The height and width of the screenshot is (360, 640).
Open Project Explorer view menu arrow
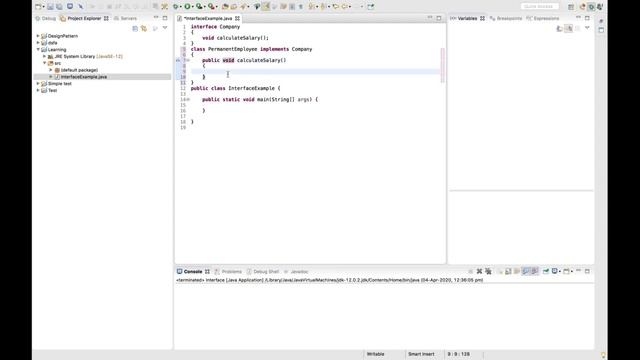point(165,28)
